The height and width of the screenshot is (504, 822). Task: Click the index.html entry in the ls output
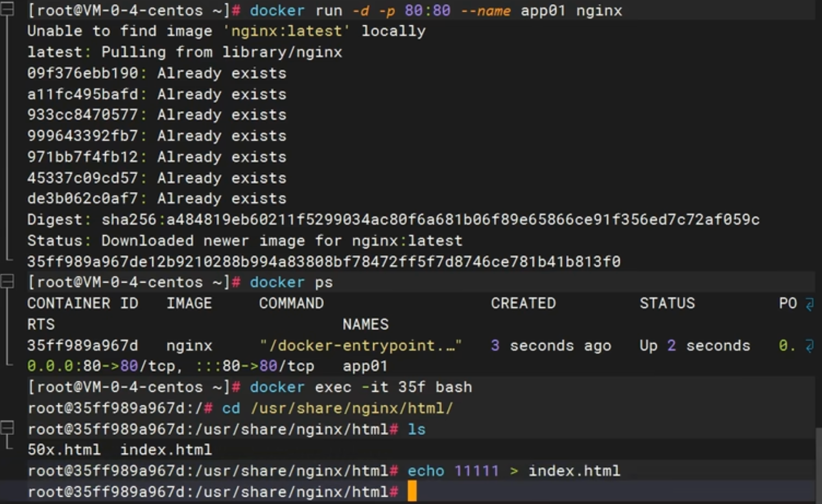click(166, 450)
